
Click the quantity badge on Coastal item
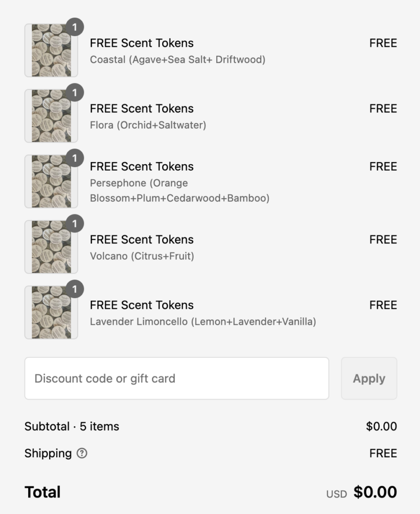75,27
